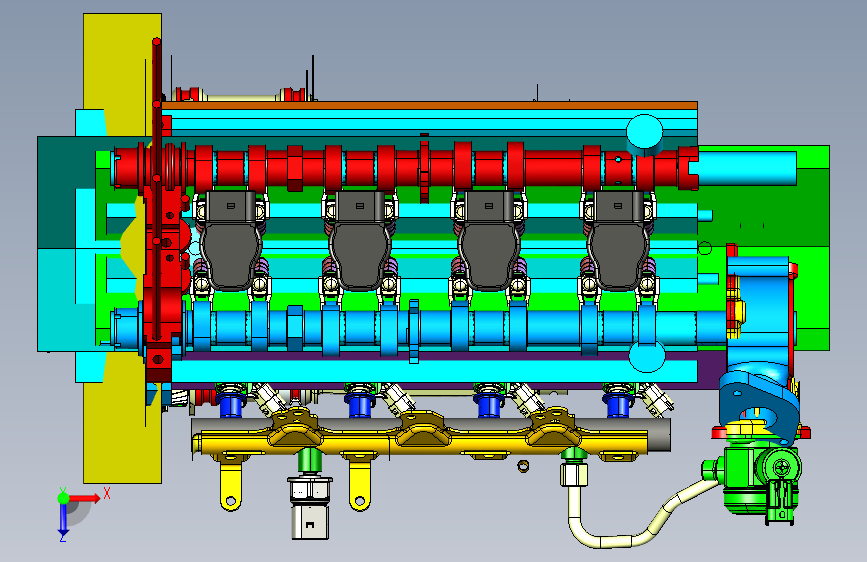Select the hex nut on the hose fitting

pos(574,474)
